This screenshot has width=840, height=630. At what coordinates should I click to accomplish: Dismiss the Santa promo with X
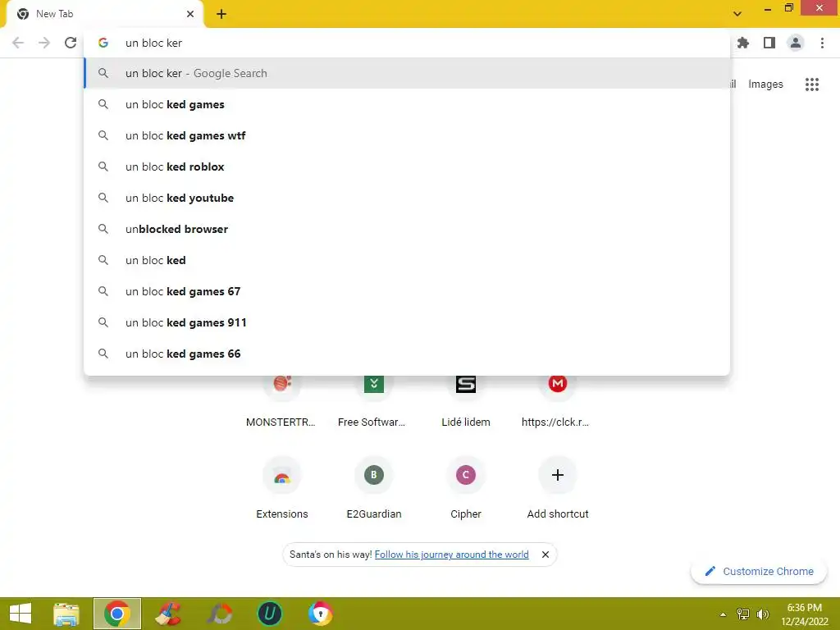click(x=546, y=555)
